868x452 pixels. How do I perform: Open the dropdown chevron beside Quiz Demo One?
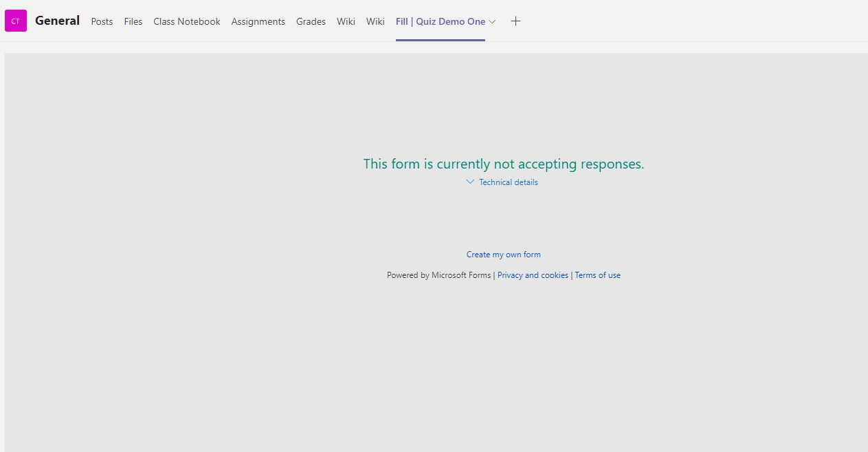(x=492, y=21)
